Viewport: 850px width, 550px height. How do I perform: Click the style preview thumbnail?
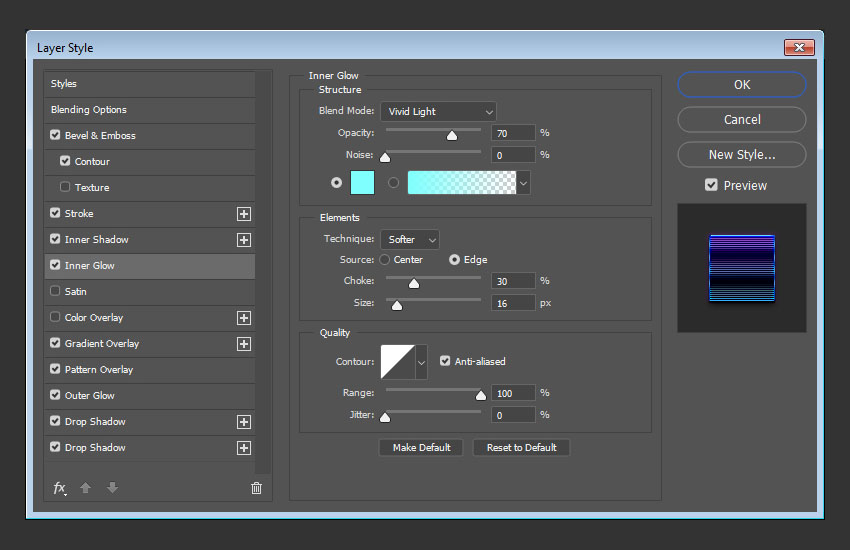click(x=742, y=268)
